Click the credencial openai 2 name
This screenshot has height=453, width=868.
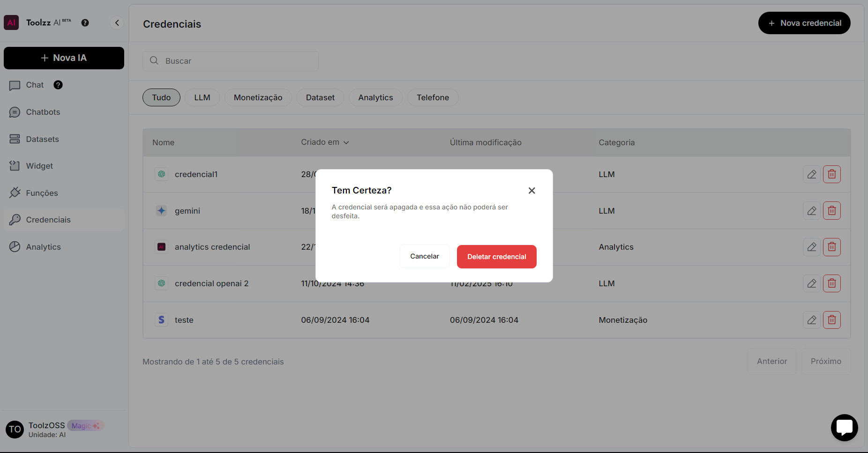[212, 283]
